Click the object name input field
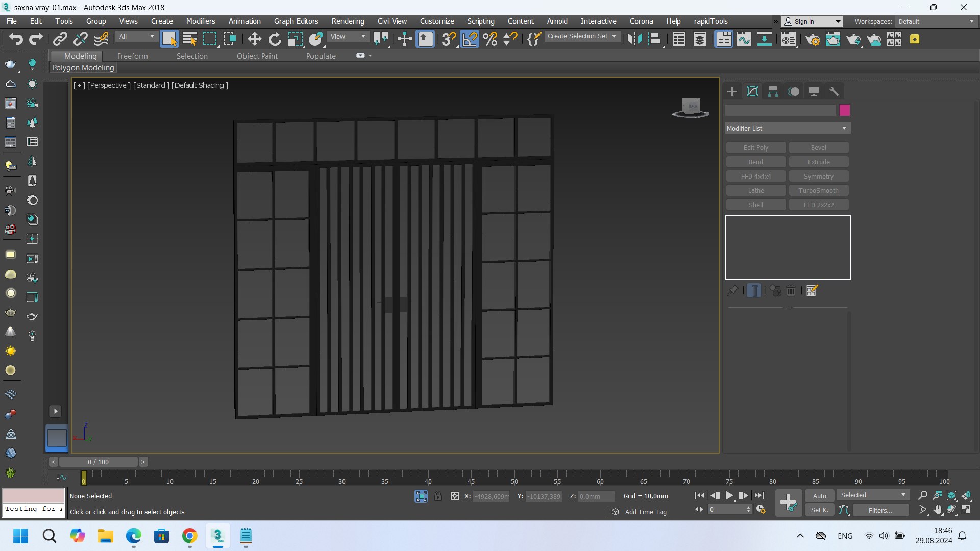 pyautogui.click(x=780, y=110)
